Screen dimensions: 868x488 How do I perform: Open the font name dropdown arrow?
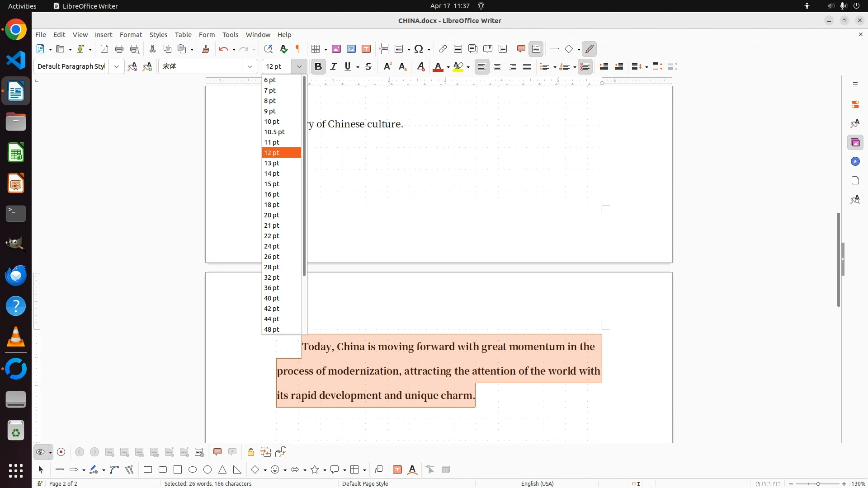click(x=250, y=67)
